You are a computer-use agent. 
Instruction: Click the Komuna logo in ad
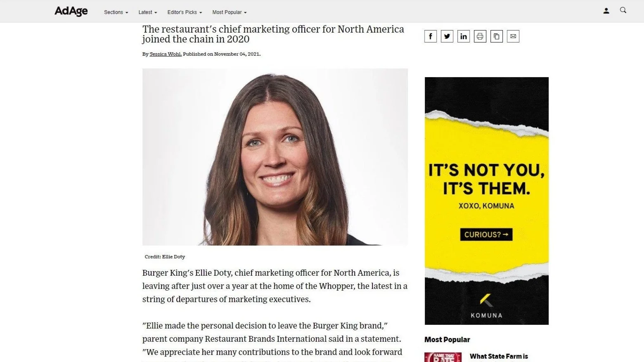point(487,306)
